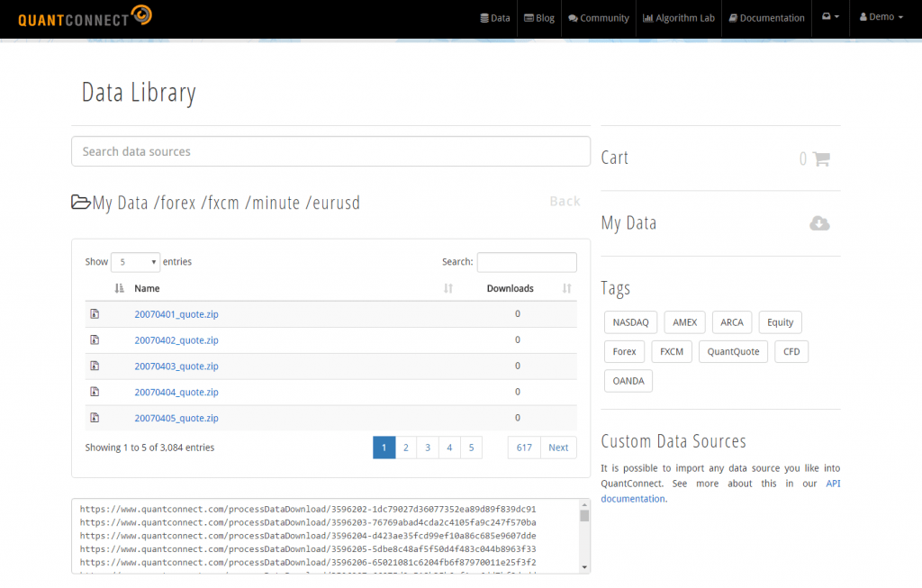The height and width of the screenshot is (588, 922).
Task: Toggle the FXCM tag filter
Action: point(671,351)
